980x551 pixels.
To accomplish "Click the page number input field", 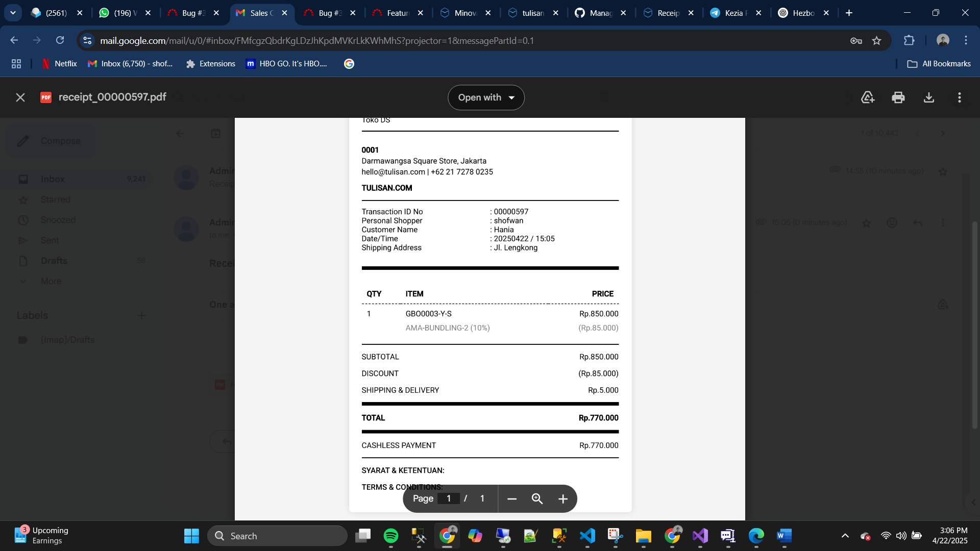I will (x=449, y=498).
